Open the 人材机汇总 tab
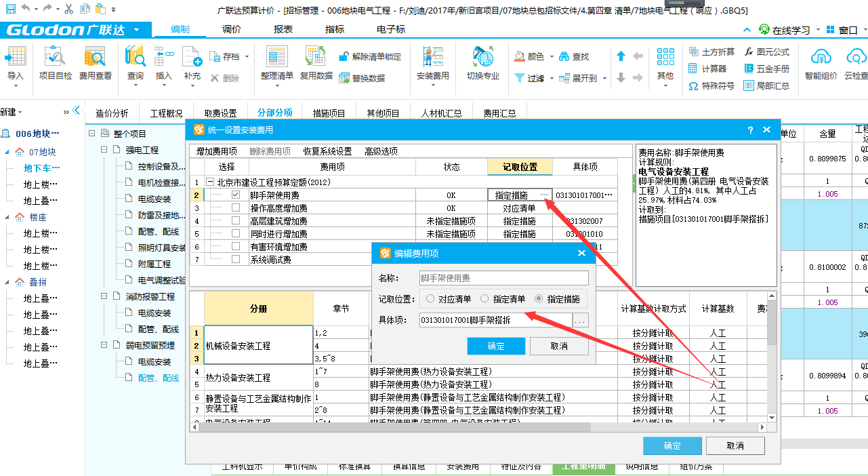Viewport: 868px width, 476px height. tap(442, 113)
